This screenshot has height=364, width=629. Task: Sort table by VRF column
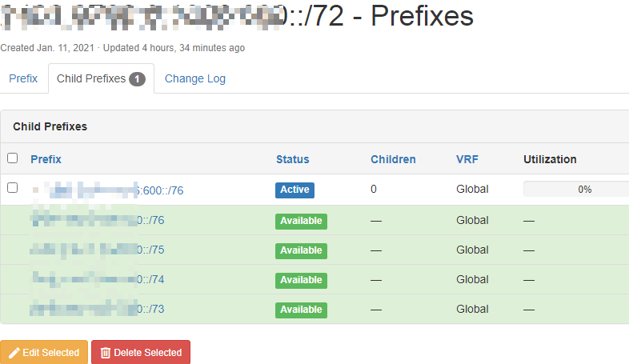(x=467, y=159)
